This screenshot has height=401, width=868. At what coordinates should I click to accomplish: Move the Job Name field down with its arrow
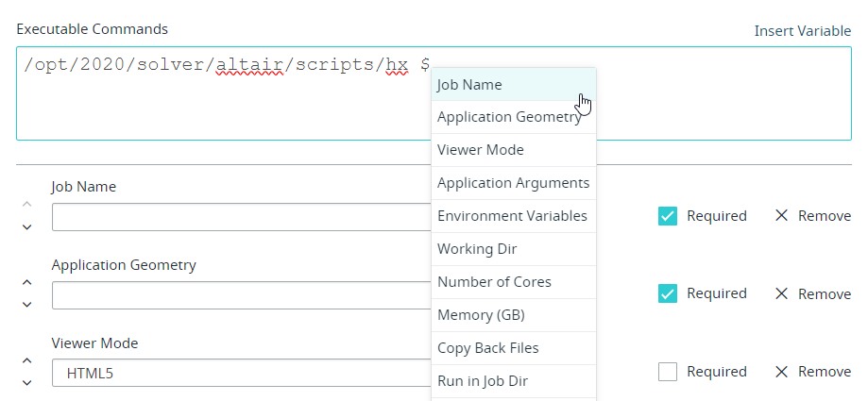(26, 226)
